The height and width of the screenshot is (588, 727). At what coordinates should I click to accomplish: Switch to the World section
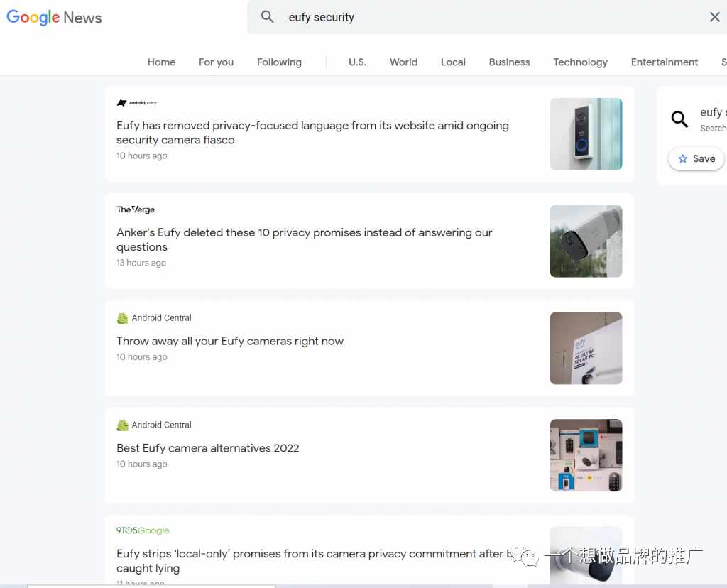point(403,62)
